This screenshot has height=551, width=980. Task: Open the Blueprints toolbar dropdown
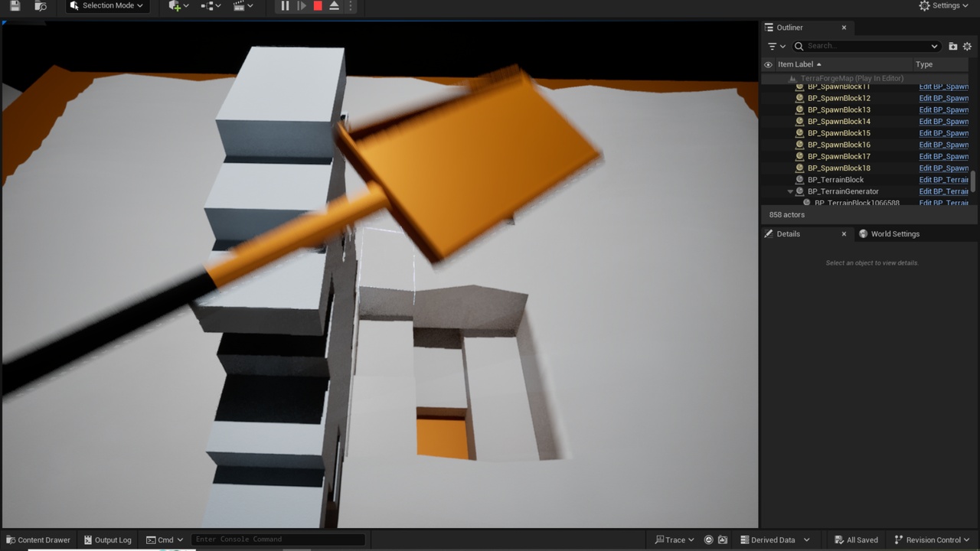click(x=211, y=5)
